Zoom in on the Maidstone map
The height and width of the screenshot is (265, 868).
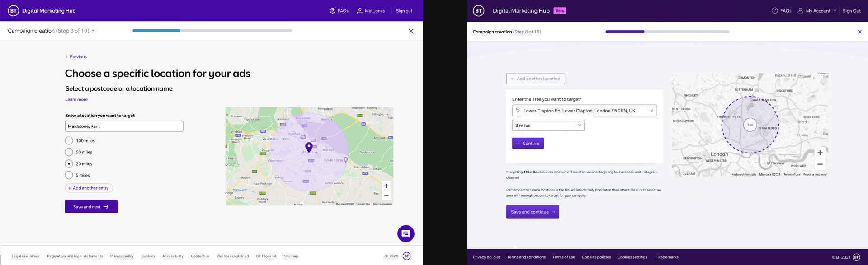point(386,186)
